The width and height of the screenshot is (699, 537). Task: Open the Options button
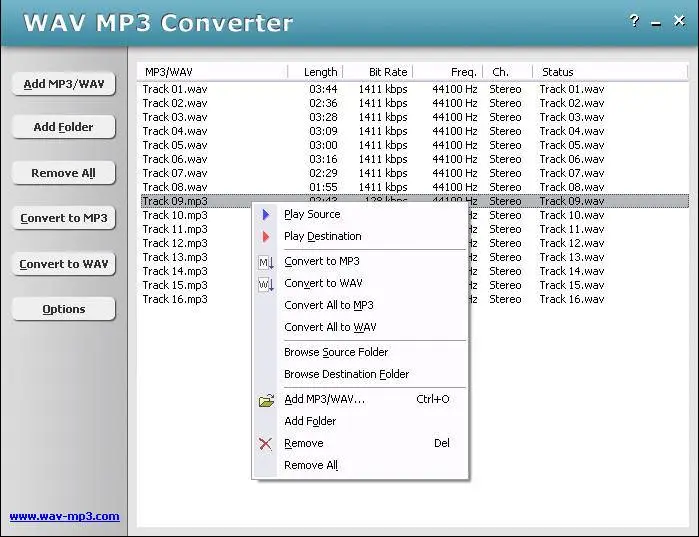tap(64, 309)
